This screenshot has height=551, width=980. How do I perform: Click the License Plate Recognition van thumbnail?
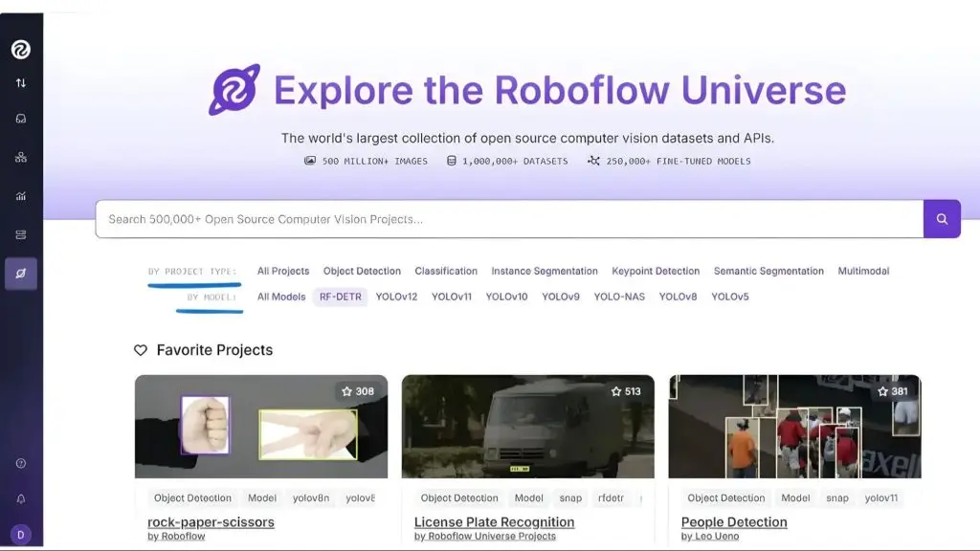click(527, 426)
